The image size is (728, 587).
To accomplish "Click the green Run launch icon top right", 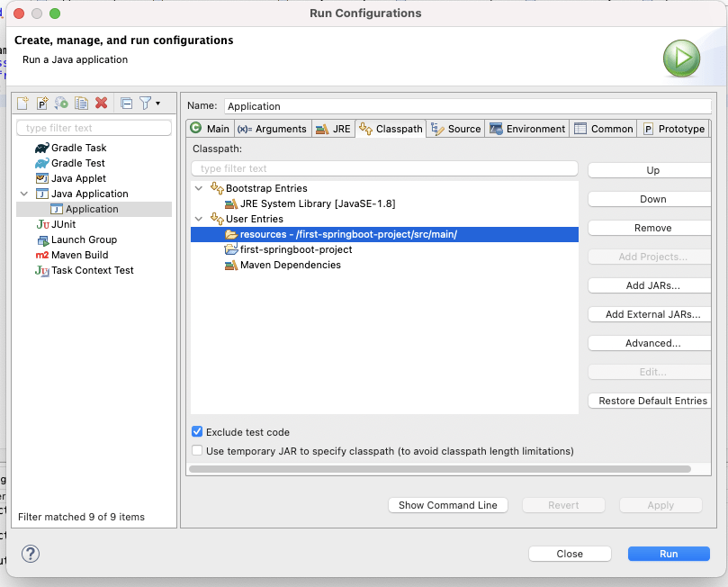I will [681, 59].
